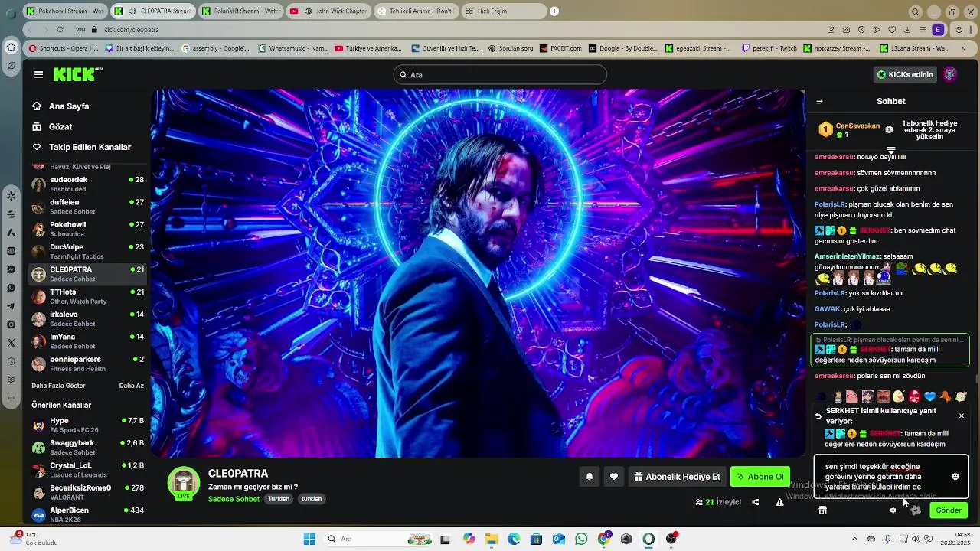Screen dimensions: 980x551
Task: Click the Opera VPN badge
Action: click(80, 30)
